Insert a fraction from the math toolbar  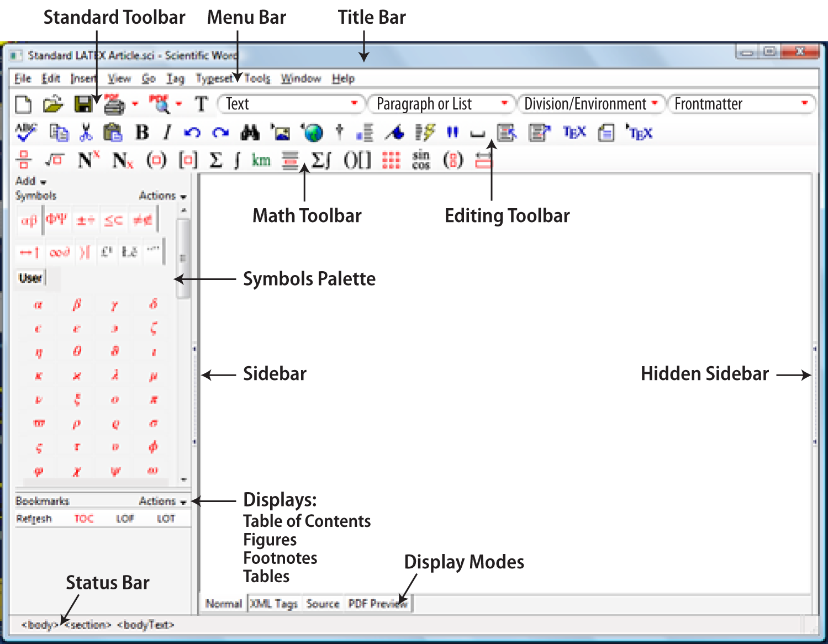click(x=23, y=160)
